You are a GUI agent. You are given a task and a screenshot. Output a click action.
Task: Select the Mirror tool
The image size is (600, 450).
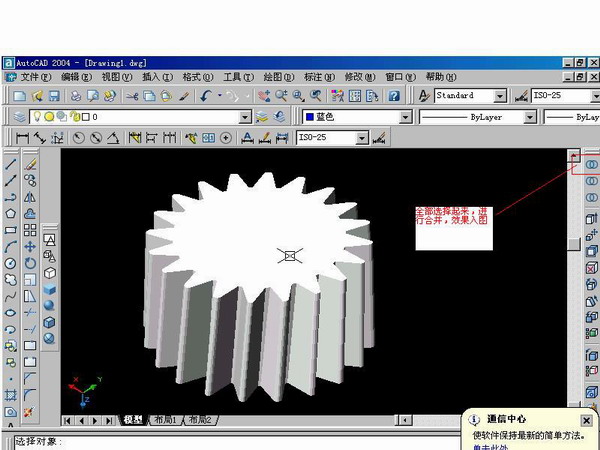[30, 197]
